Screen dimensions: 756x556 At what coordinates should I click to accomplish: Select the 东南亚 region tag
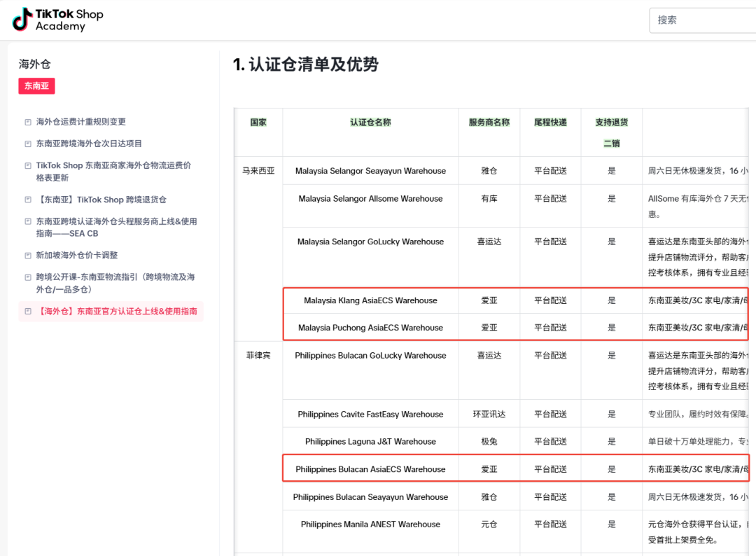coord(36,86)
